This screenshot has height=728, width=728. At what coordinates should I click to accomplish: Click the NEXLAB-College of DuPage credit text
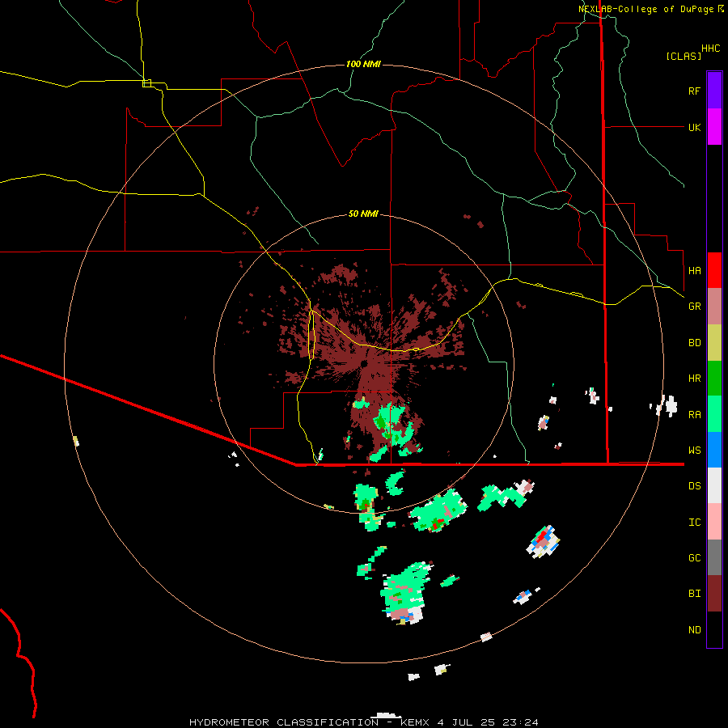pos(645,9)
